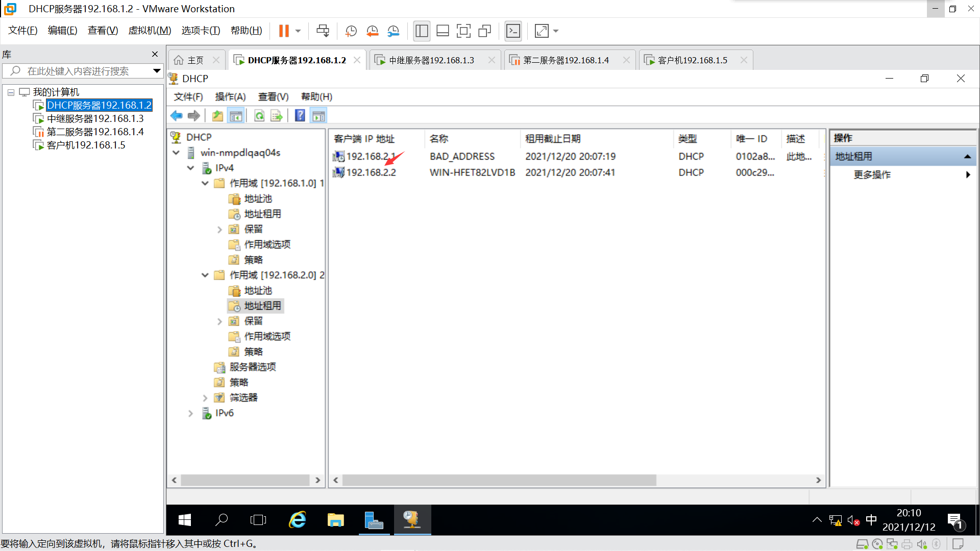The image size is (980, 551).
Task: Open 更多操作 in the actions pane
Action: tap(872, 174)
